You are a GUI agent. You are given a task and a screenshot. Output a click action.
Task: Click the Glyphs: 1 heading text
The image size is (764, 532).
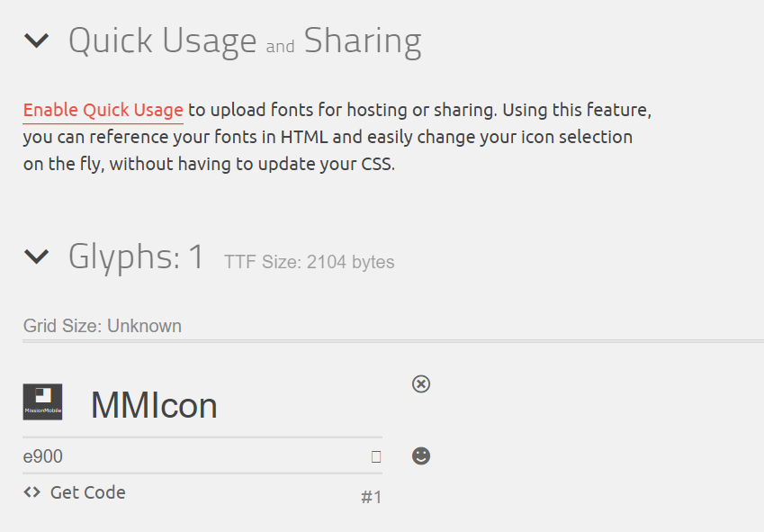point(136,257)
